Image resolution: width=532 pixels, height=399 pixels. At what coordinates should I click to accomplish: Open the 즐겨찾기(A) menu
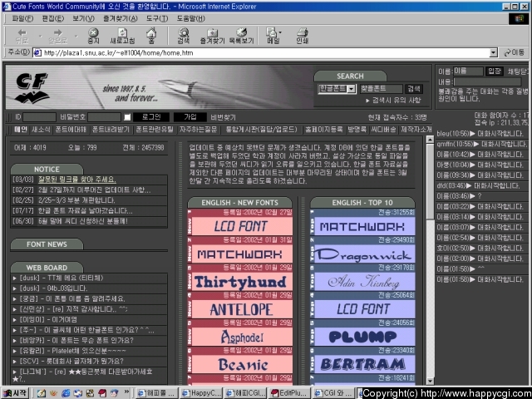point(120,18)
